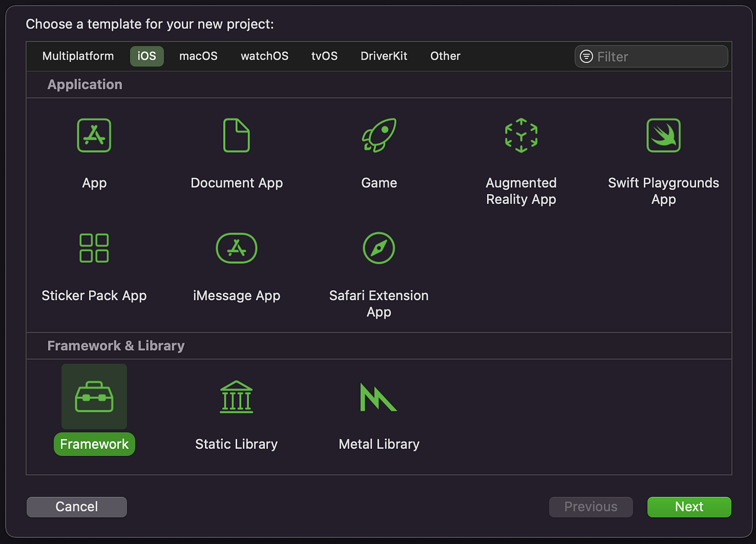Pick the Safari Extension App template
The image size is (756, 544).
coord(379,248)
